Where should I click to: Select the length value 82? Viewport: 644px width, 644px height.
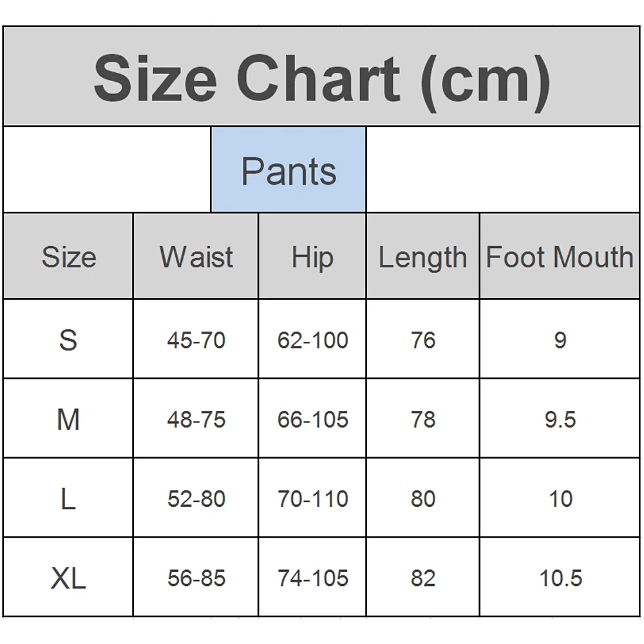point(422,578)
